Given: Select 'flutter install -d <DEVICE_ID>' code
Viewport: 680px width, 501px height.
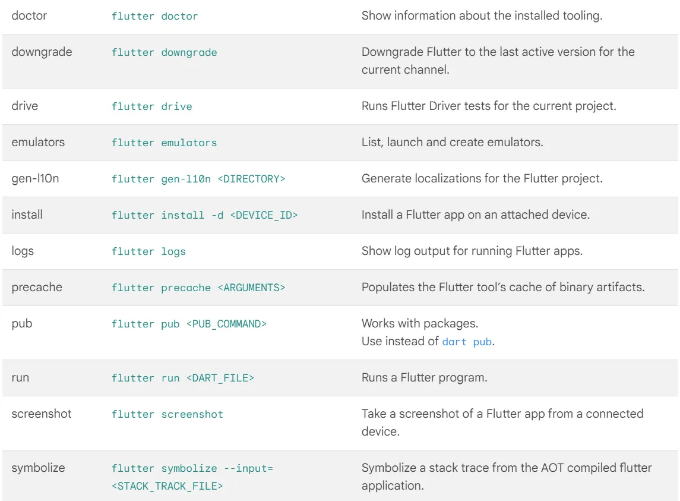Looking at the screenshot, I should 204,215.
